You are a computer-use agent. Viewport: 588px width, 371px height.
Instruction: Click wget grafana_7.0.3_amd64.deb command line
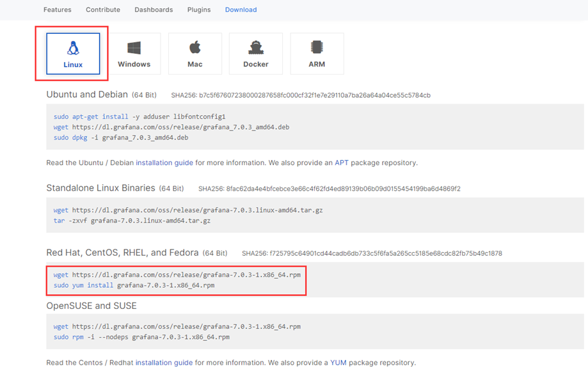pyautogui.click(x=171, y=127)
